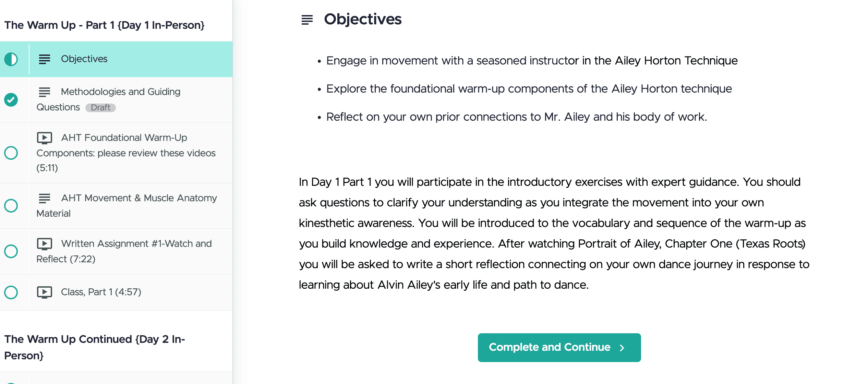
Task: Toggle the empty circle beside AHT Foundational Warm-Up
Action: (11, 153)
